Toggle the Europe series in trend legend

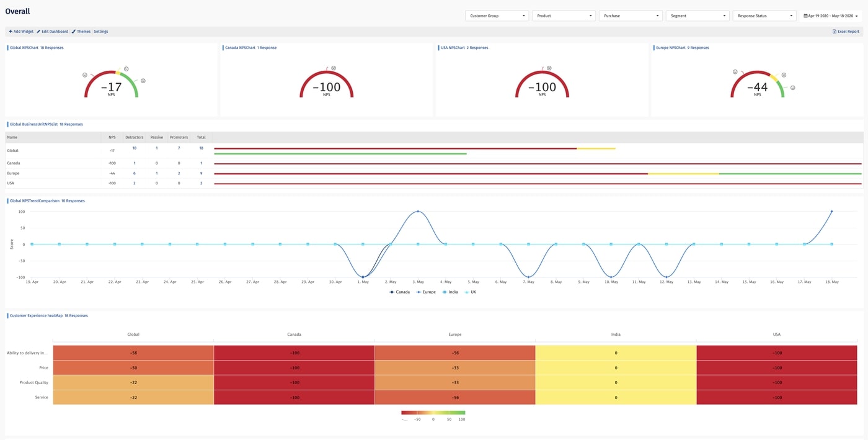click(x=426, y=292)
